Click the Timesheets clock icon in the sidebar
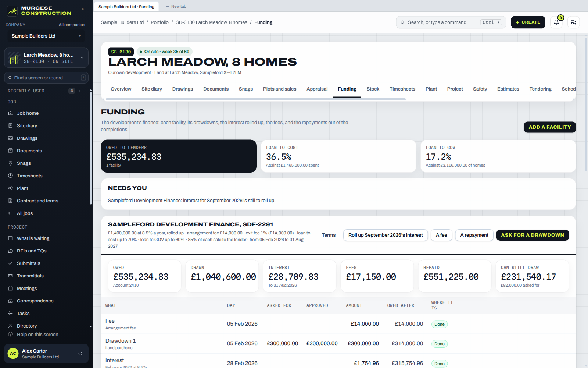The image size is (588, 368). click(10, 176)
